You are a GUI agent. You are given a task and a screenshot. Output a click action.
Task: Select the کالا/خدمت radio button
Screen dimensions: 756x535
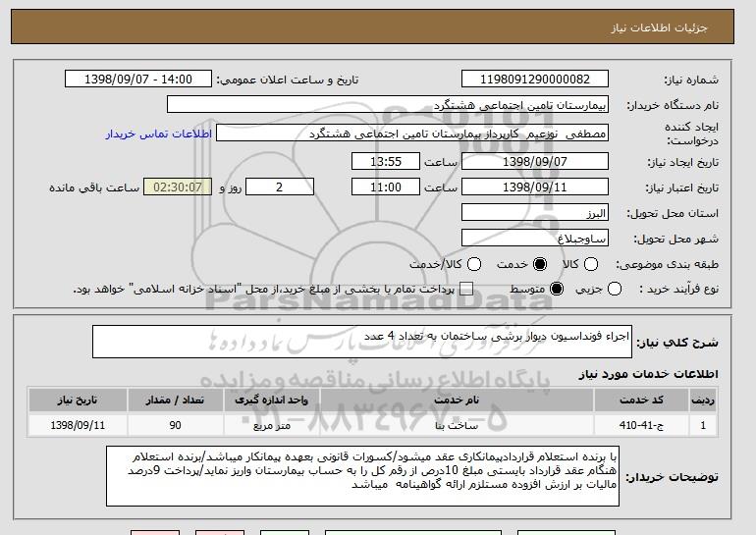(474, 264)
